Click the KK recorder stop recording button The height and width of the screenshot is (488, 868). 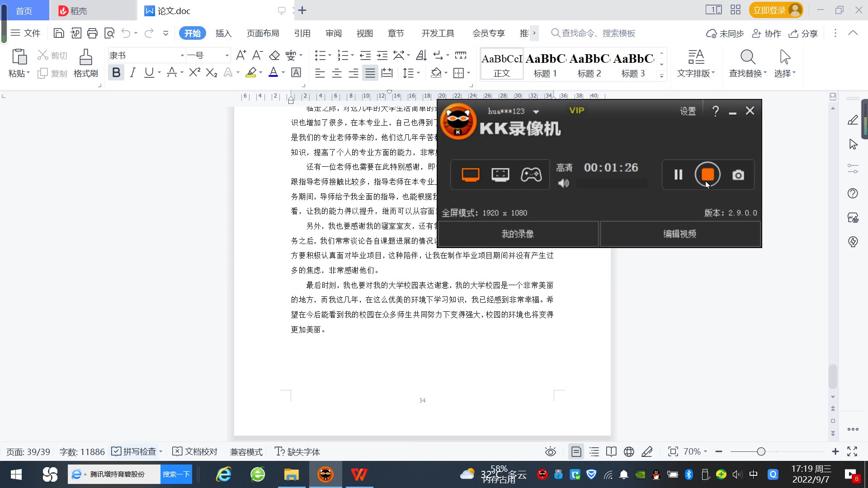708,174
